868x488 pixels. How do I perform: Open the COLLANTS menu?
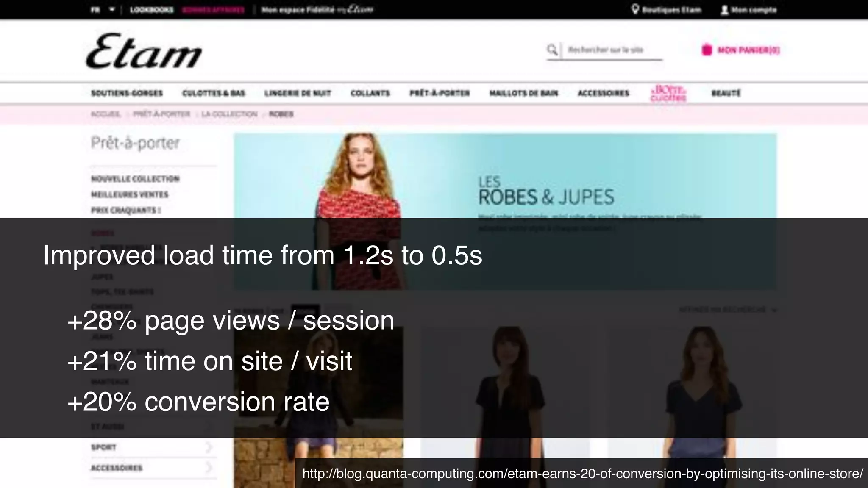pyautogui.click(x=370, y=93)
